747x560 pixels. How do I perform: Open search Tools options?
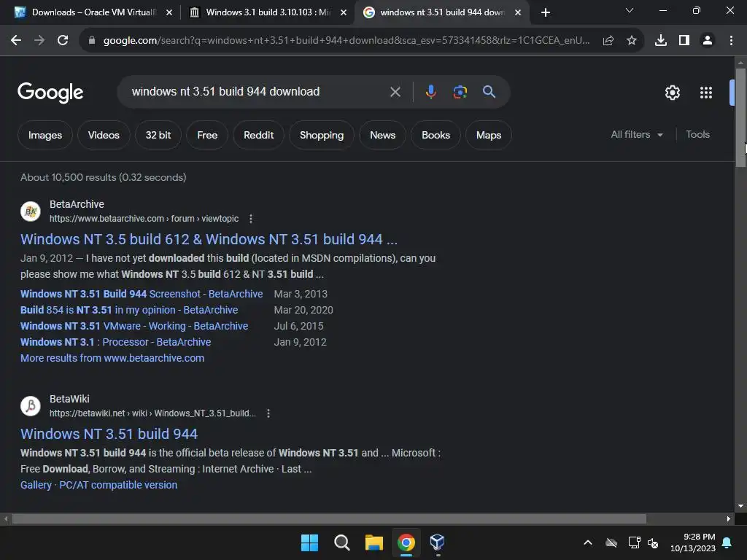click(697, 135)
